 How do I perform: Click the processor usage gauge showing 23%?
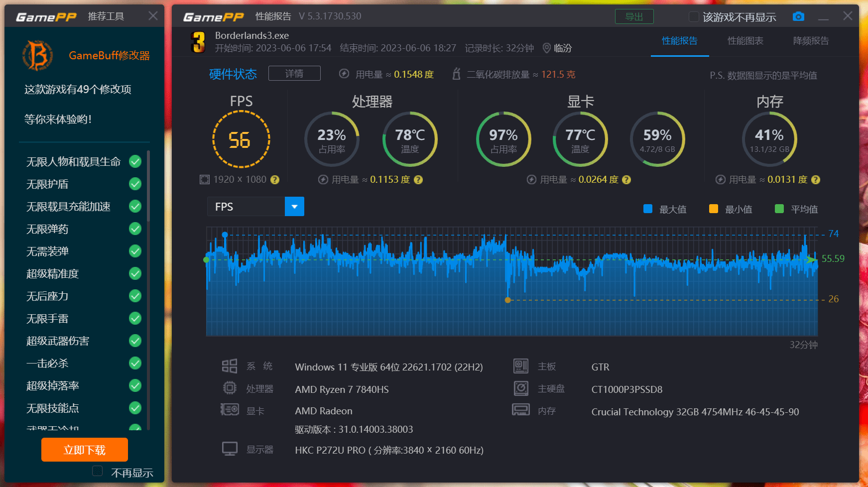pos(332,139)
